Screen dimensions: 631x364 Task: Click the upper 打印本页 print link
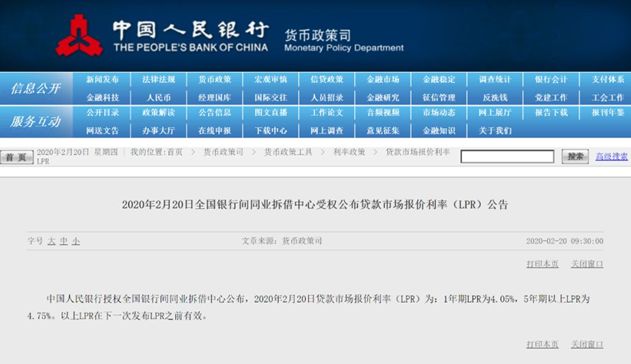click(542, 264)
